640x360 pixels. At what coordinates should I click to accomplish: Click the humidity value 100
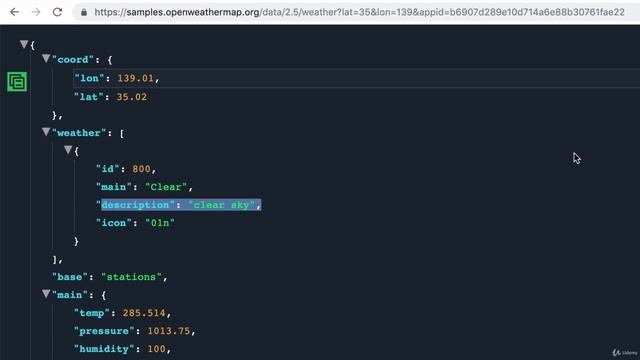157,349
